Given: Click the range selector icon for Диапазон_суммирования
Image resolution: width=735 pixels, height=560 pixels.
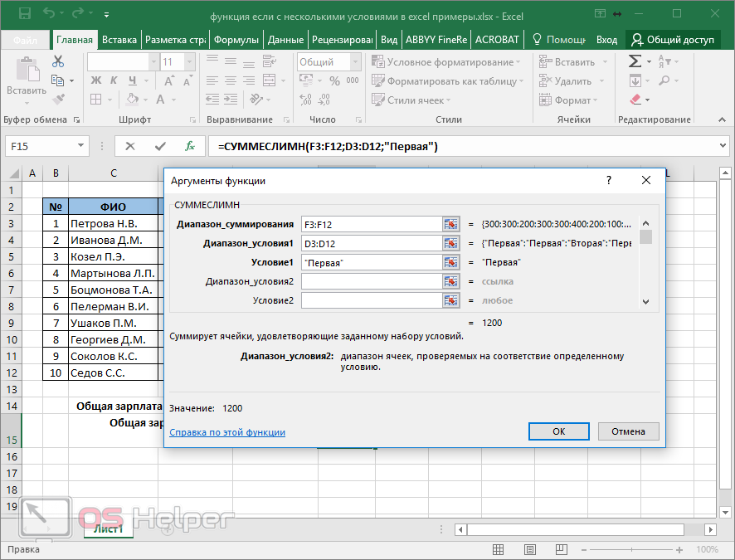Looking at the screenshot, I should tap(451, 224).
